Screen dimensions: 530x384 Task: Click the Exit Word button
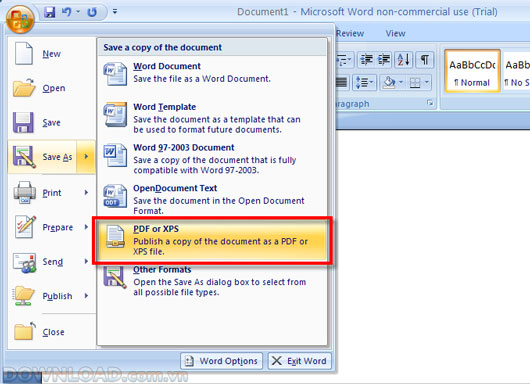299,361
